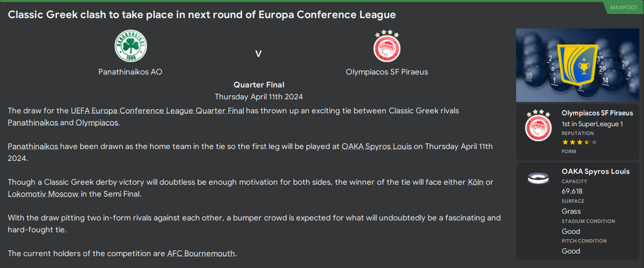This screenshot has height=268, width=644.
Task: Select the Panathinaikos AO team name label
Action: 130,72
